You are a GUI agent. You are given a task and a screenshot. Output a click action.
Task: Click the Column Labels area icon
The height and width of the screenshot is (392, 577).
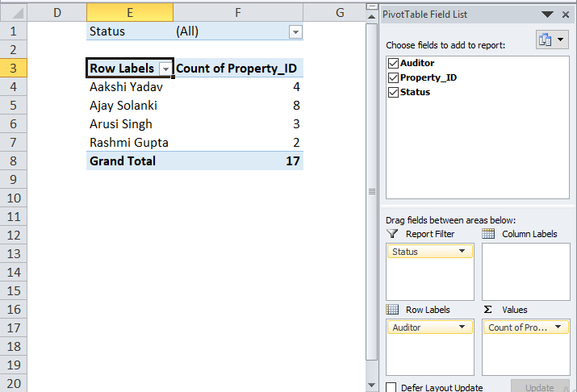click(x=488, y=234)
